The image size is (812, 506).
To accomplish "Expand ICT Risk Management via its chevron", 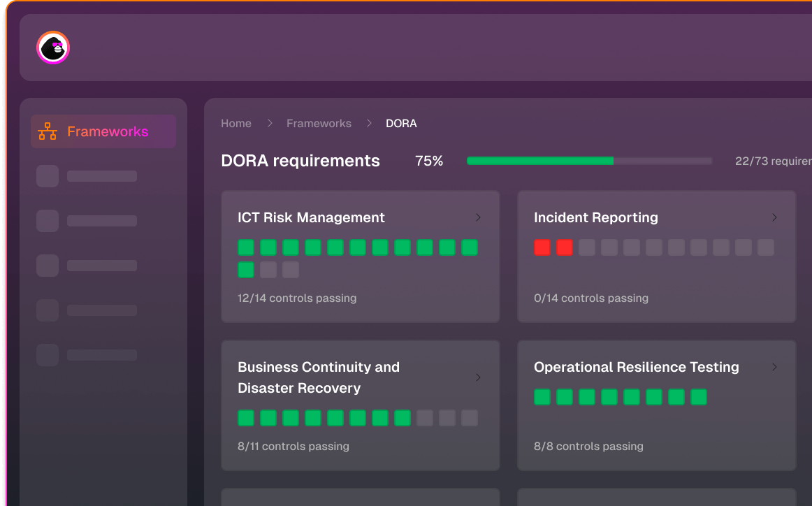I will pos(478,217).
